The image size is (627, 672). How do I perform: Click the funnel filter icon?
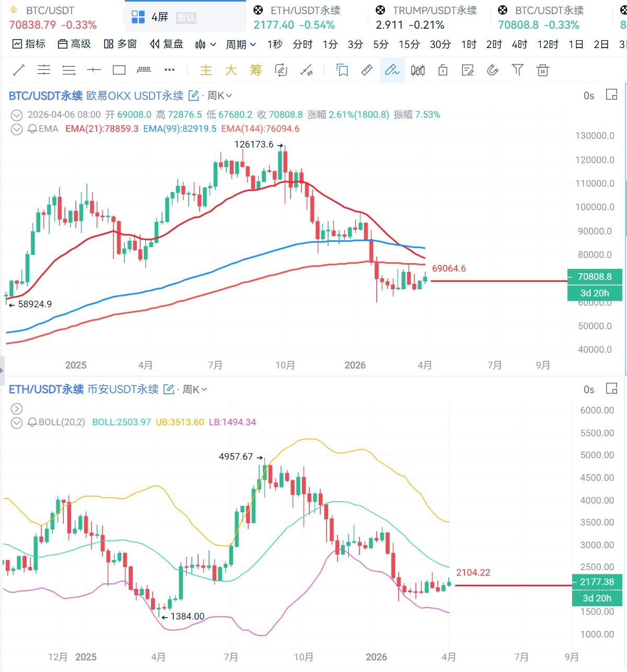tap(518, 70)
